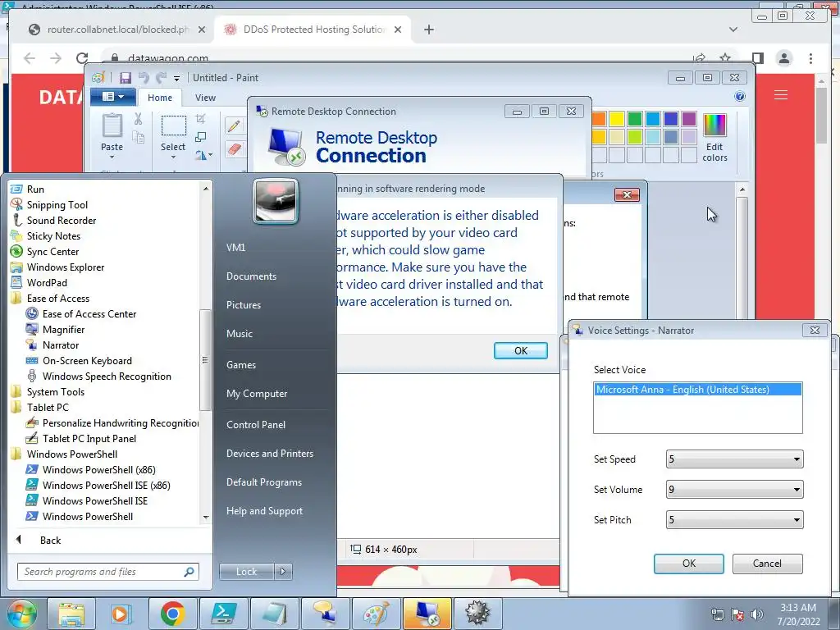Click the Resize icon in Paint

point(201,137)
